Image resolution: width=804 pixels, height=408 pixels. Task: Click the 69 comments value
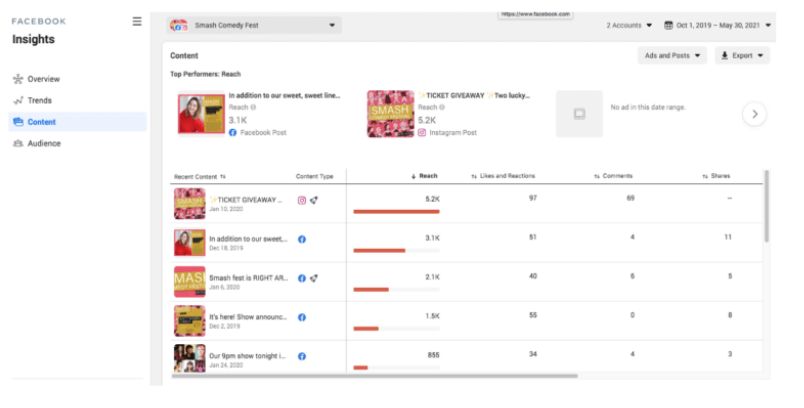click(631, 198)
